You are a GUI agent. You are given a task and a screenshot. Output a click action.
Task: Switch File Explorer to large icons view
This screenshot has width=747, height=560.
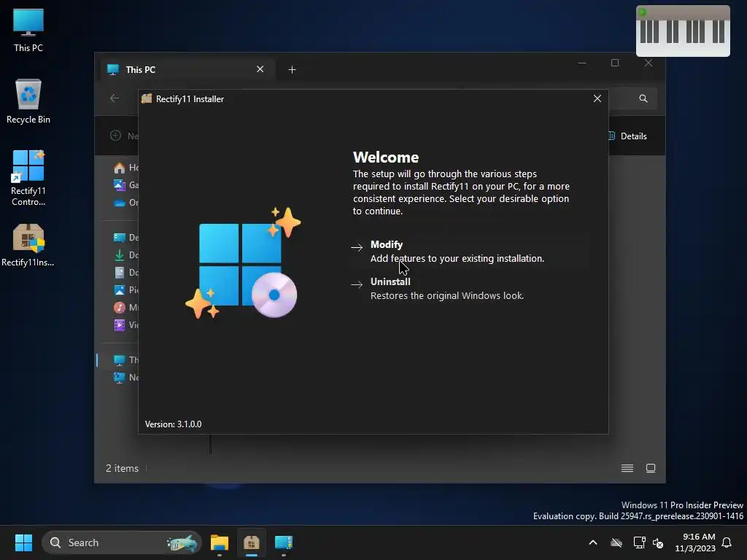pos(651,468)
